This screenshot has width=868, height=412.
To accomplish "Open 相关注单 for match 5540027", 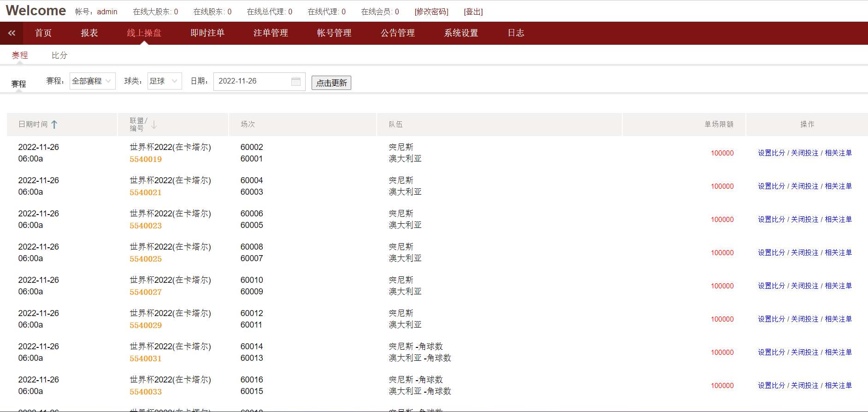I will click(838, 286).
